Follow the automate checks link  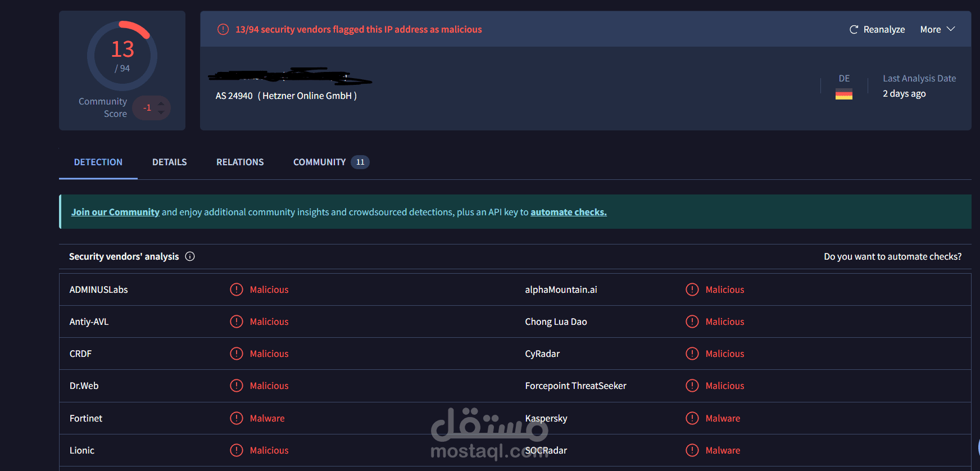tap(569, 212)
